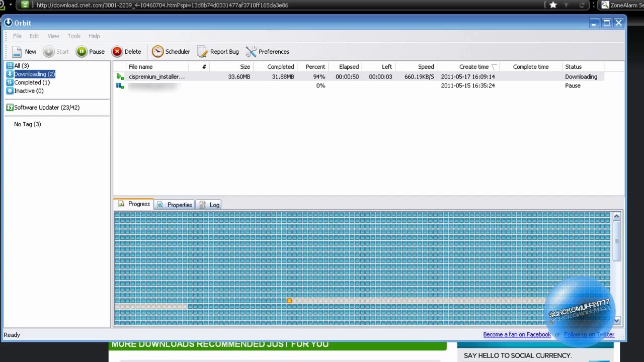Open the Tools menu
Viewport: 644px width, 362px height.
pyautogui.click(x=74, y=36)
